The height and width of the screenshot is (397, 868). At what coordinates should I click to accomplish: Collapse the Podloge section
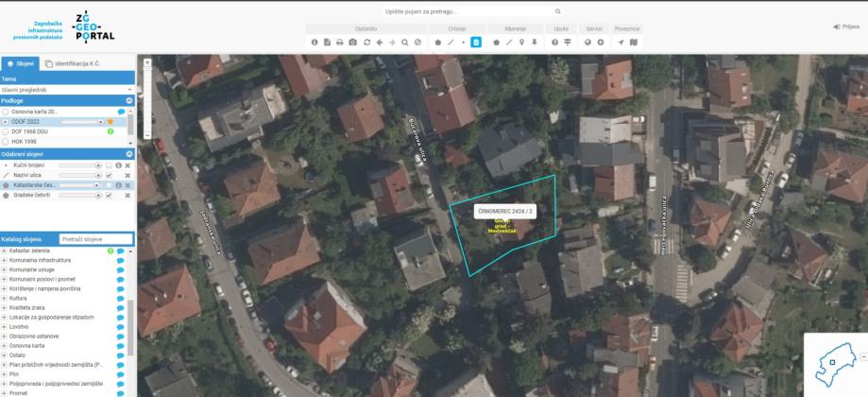coord(129,101)
